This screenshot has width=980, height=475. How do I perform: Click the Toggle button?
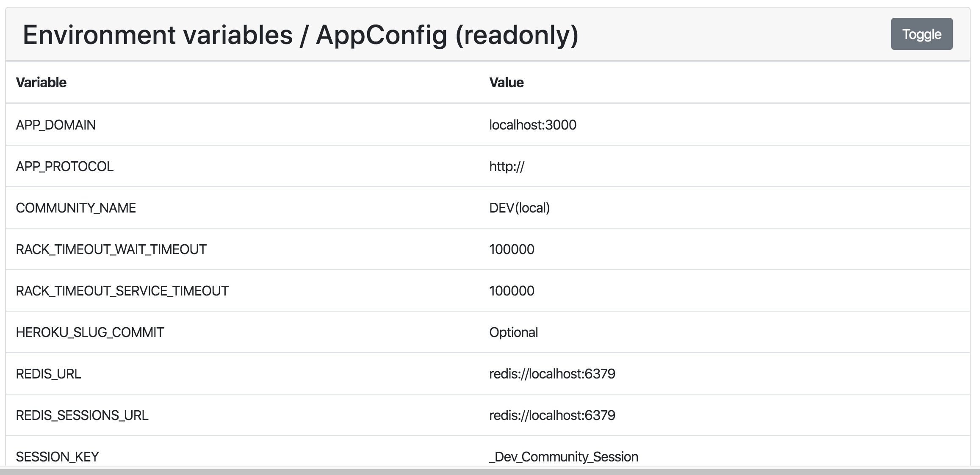click(x=922, y=34)
